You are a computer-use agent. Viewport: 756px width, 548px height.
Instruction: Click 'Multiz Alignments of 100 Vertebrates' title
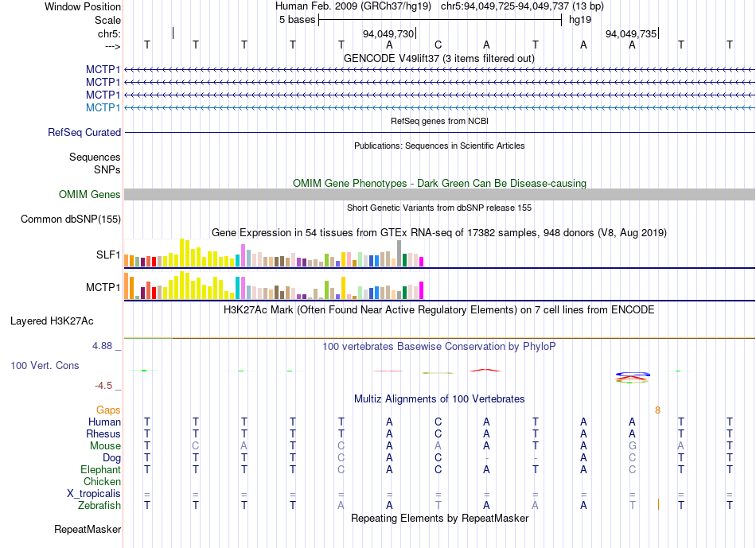tap(439, 399)
